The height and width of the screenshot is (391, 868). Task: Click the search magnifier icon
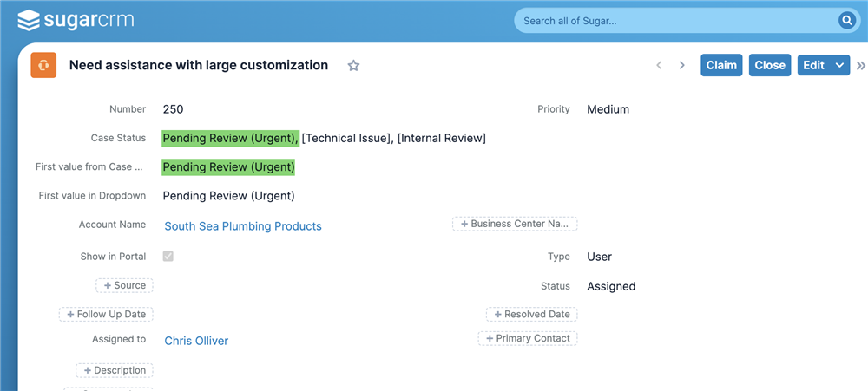(x=846, y=21)
